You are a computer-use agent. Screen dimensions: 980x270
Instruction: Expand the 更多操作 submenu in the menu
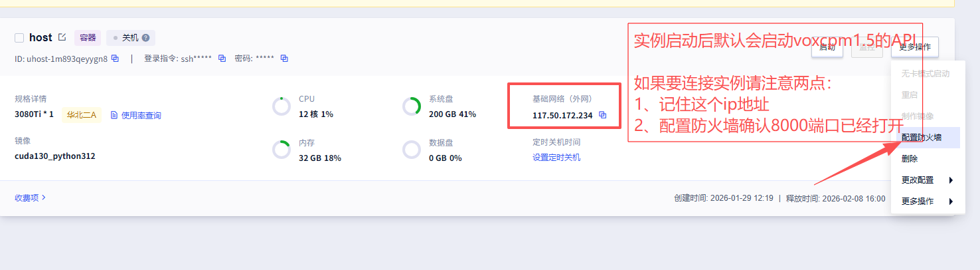tap(926, 202)
